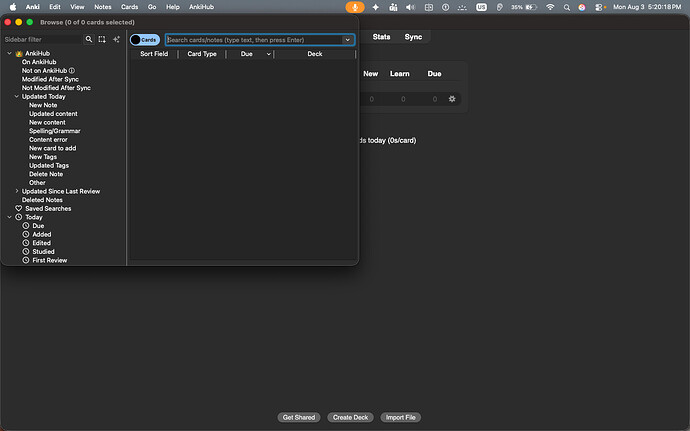Toggle the Cards/Notes switch in browser
This screenshot has width=690, height=431.
click(145, 40)
